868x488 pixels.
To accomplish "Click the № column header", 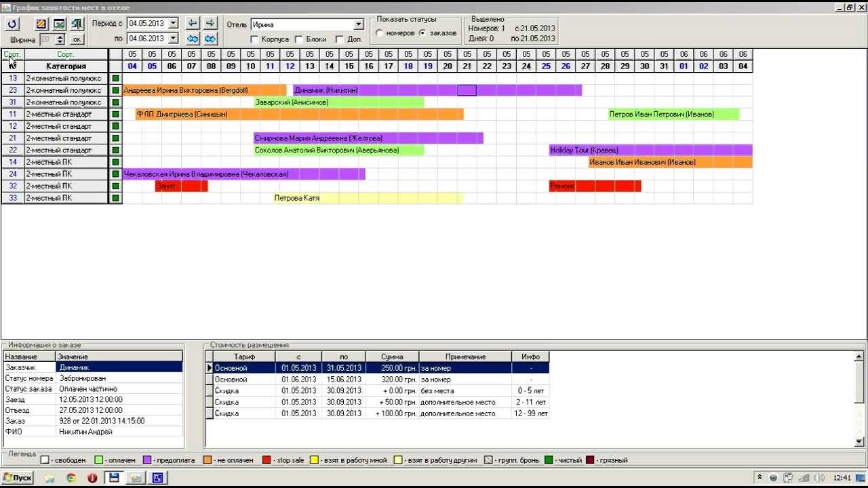I will (12, 66).
